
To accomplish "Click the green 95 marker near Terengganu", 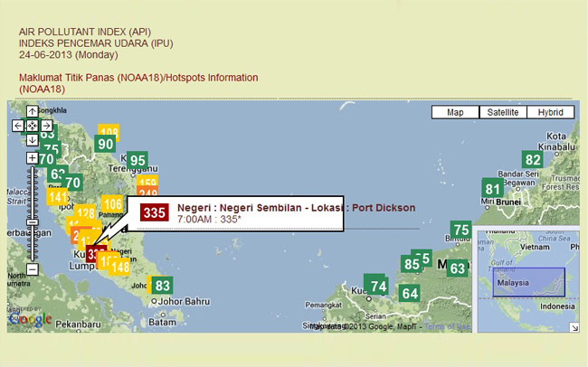I will (137, 161).
